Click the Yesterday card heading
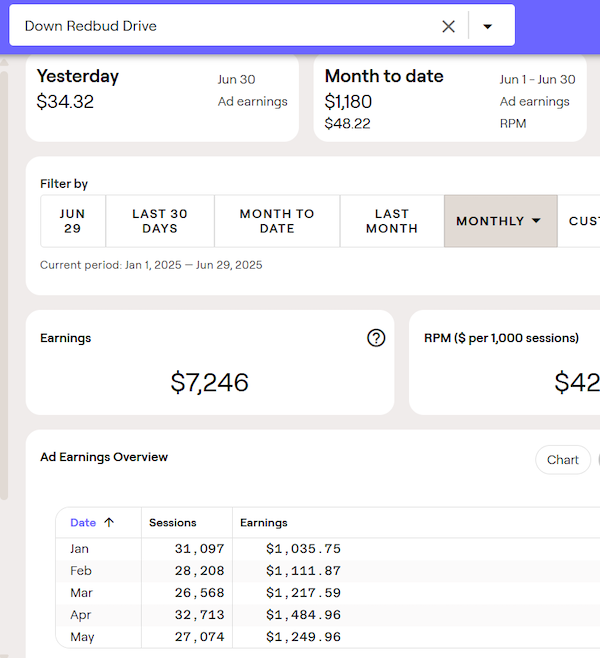This screenshot has height=658, width=600. (78, 77)
